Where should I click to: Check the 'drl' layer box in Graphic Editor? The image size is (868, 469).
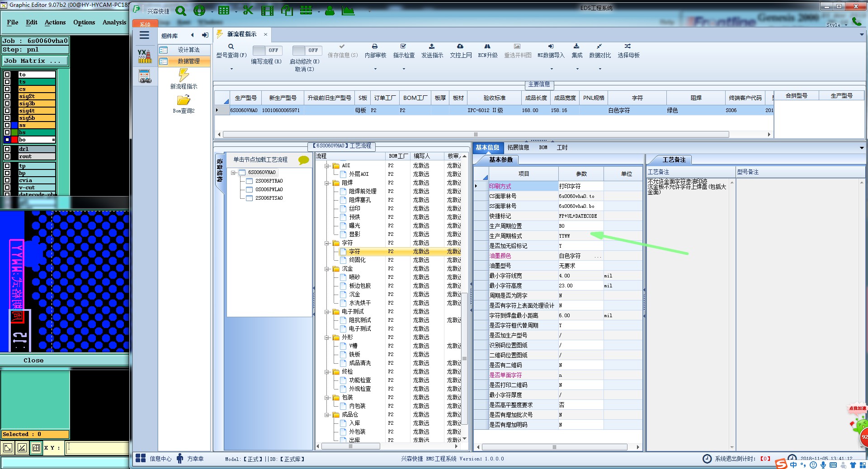[x=7, y=149]
